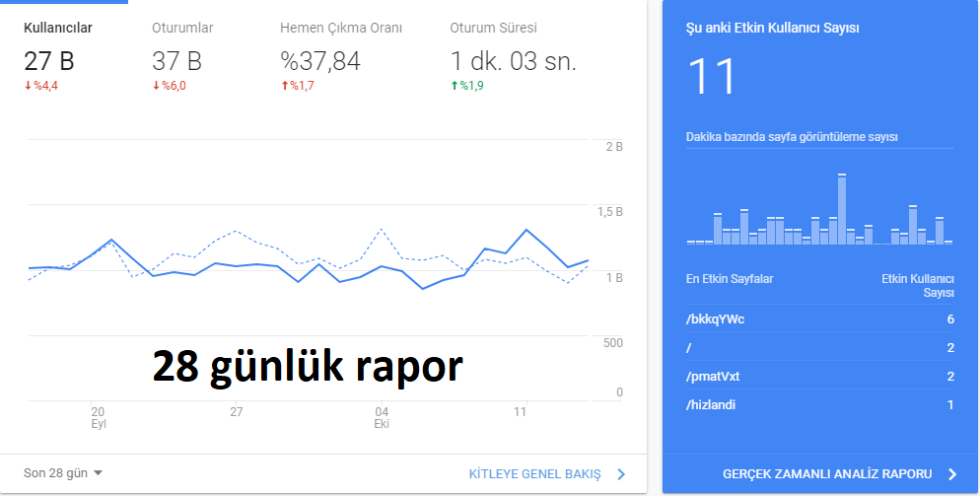Click the active users count 11
The image size is (980, 496).
[712, 77]
